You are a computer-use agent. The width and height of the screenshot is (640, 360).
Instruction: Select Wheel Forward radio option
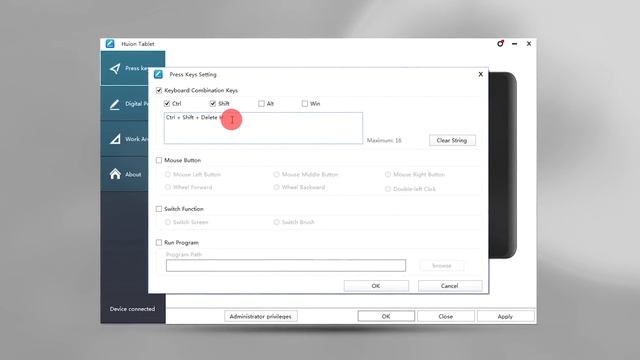click(168, 187)
